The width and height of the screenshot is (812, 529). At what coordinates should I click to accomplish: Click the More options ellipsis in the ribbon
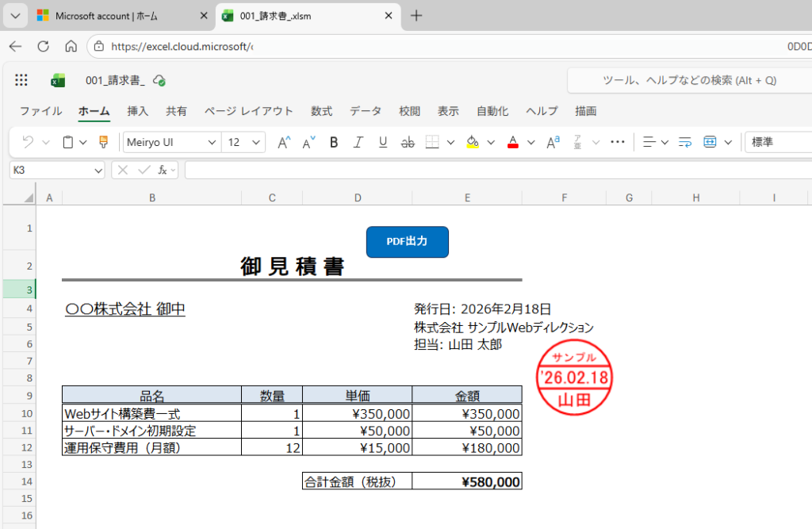point(618,143)
